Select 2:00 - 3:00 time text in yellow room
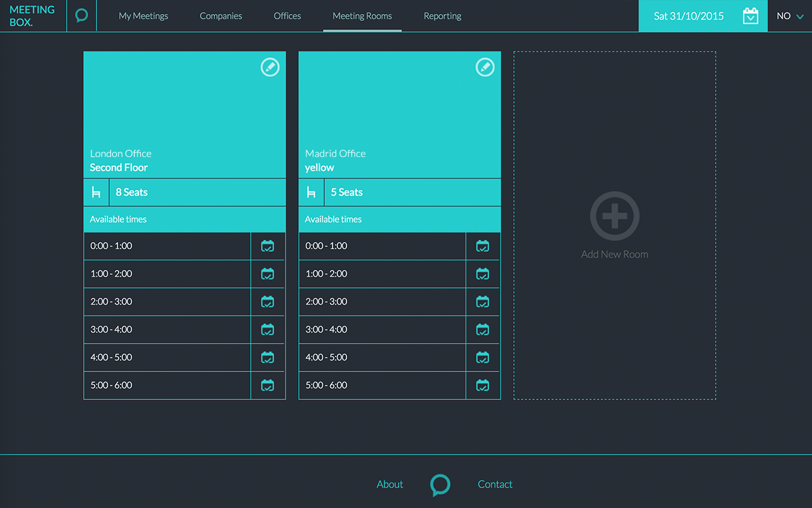Image resolution: width=812 pixels, height=508 pixels. (326, 302)
